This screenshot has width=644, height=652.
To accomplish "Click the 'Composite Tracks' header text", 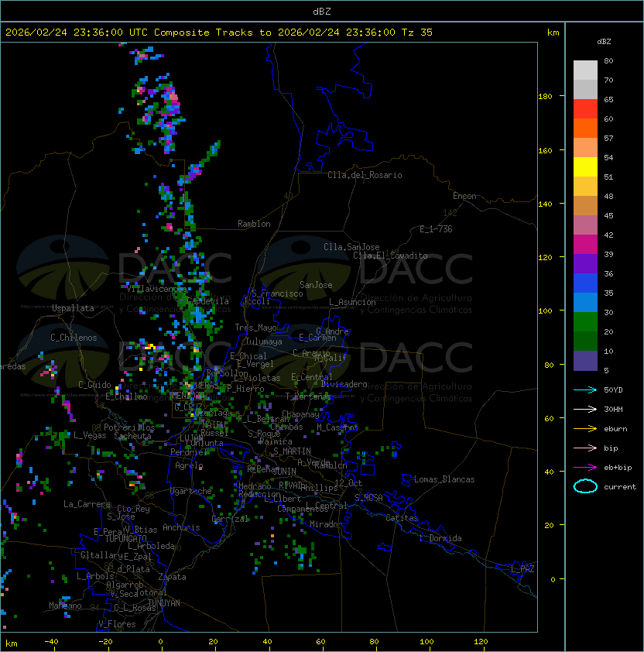I will [204, 33].
